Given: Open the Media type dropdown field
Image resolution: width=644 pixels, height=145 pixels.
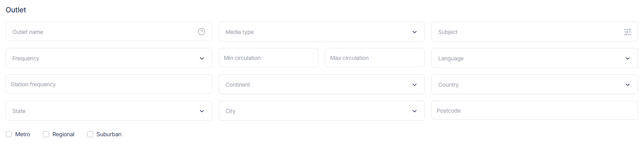Looking at the screenshot, I should (322, 32).
